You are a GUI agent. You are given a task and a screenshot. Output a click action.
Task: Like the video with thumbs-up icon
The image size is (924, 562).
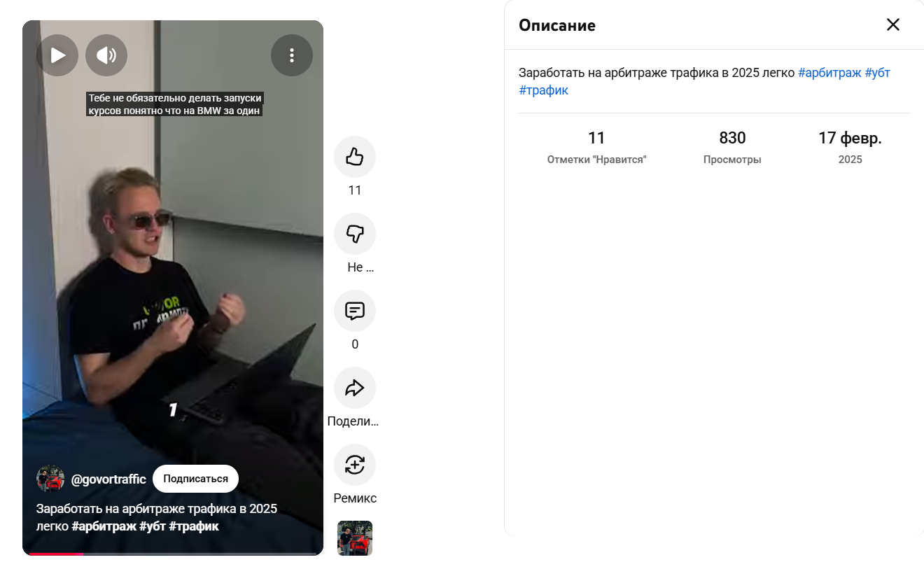[355, 157]
